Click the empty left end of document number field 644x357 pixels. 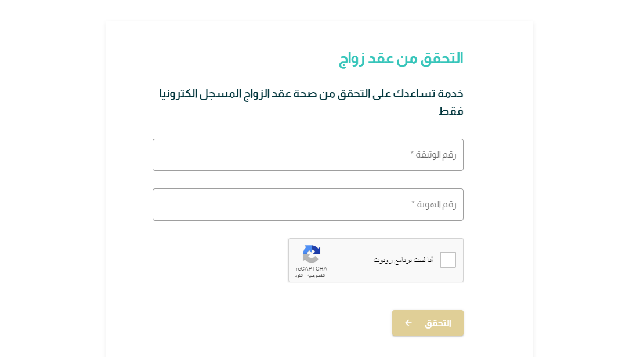tap(174, 155)
